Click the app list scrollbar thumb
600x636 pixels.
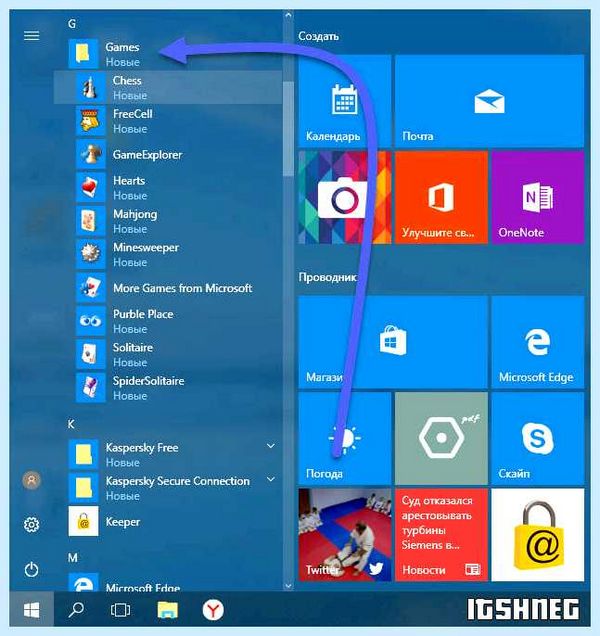pos(288,129)
